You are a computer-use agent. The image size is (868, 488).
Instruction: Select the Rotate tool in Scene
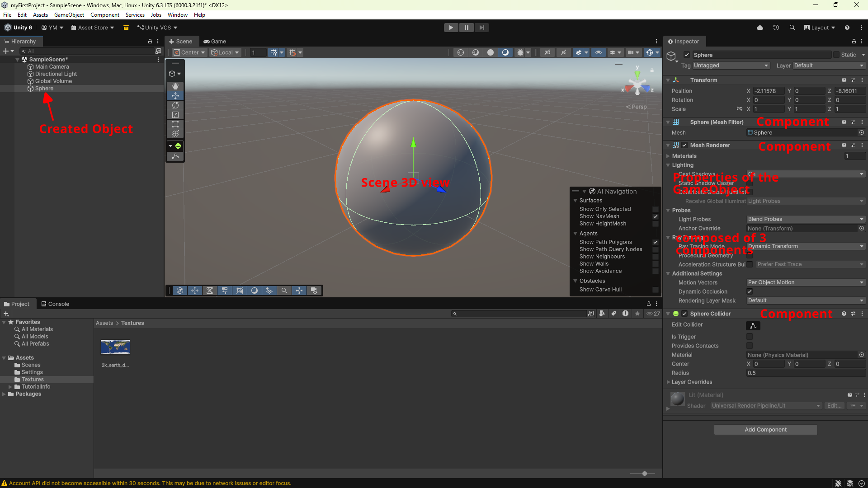click(175, 105)
